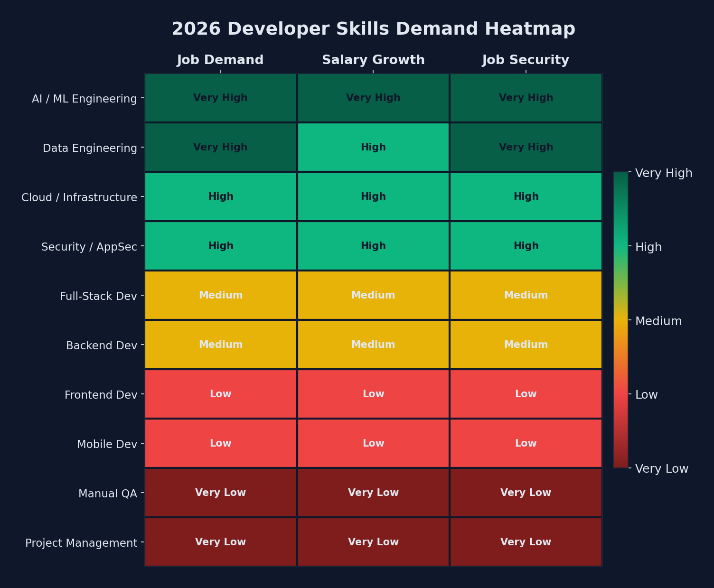Image resolution: width=714 pixels, height=588 pixels.
Task: Click the Salary Growth column header
Action: click(373, 60)
